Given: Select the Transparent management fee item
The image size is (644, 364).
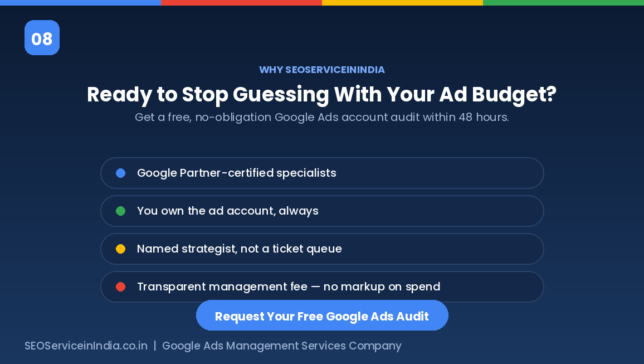Looking at the screenshot, I should 322,287.
